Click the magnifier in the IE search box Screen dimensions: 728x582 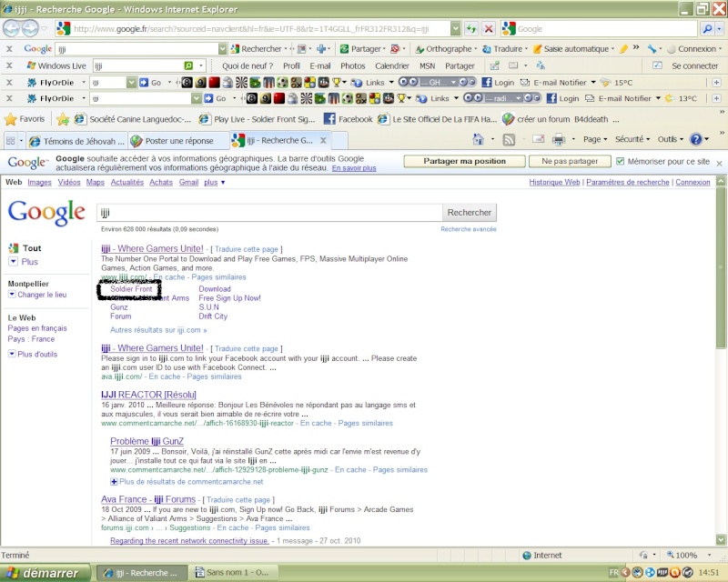707,29
